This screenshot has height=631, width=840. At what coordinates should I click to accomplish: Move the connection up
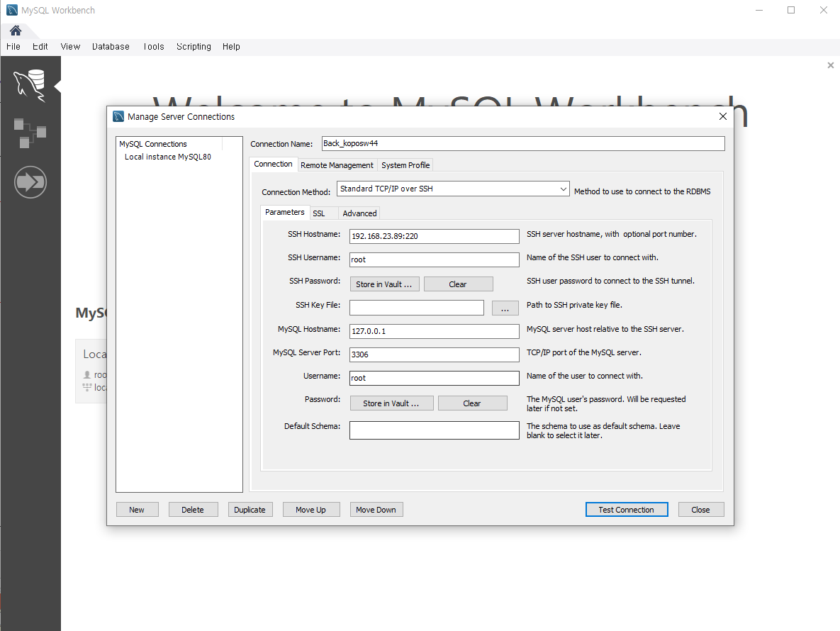pyautogui.click(x=311, y=509)
